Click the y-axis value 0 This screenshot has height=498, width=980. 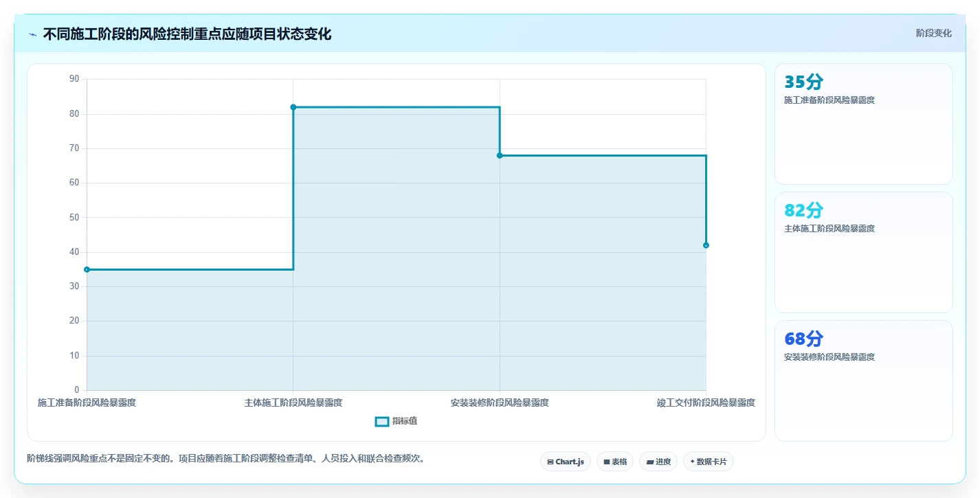77,390
